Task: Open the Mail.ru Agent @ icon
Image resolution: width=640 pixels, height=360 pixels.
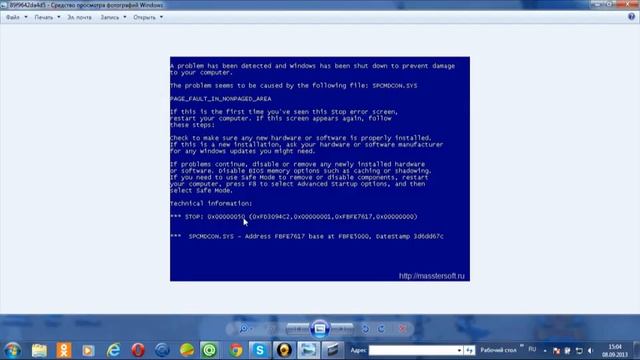Action: pos(210,350)
